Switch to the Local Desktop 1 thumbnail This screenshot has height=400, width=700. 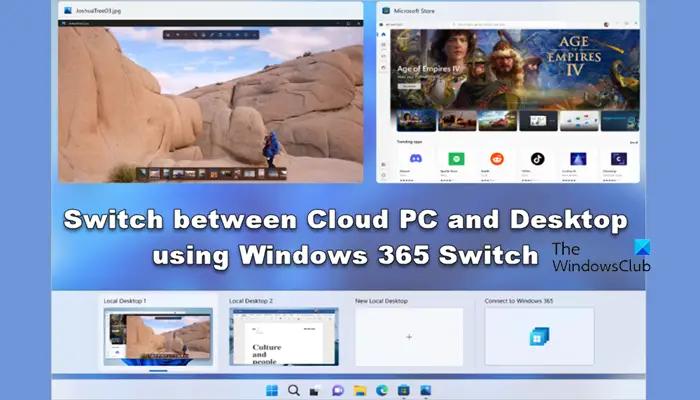point(158,337)
